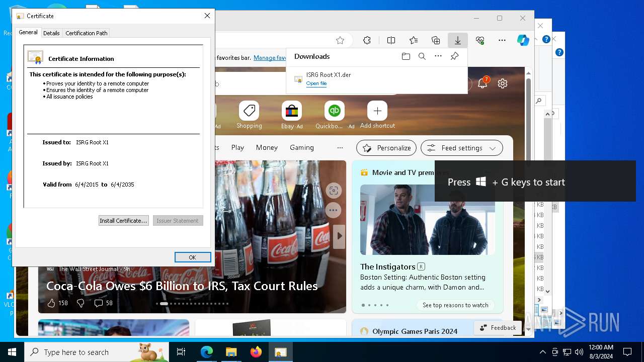The height and width of the screenshot is (362, 644).
Task: Click the taskbar search box
Action: (x=97, y=352)
